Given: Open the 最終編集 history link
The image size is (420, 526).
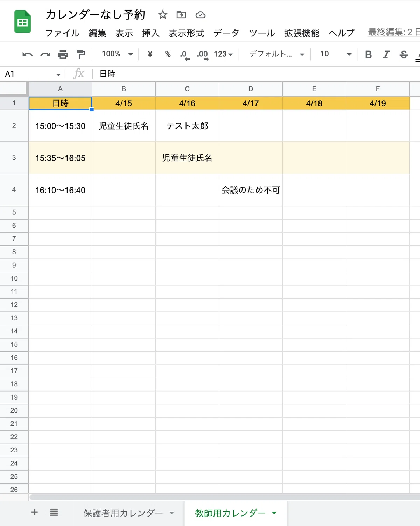Looking at the screenshot, I should point(394,32).
